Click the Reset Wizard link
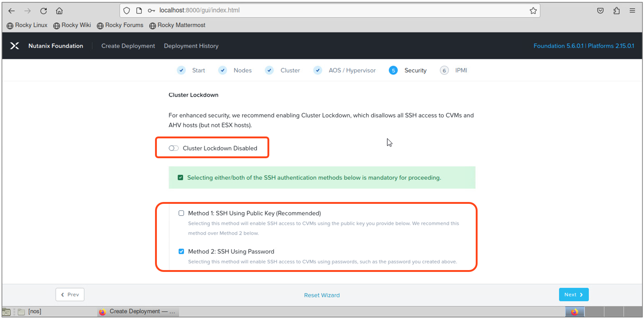This screenshot has height=319, width=644. tap(322, 295)
